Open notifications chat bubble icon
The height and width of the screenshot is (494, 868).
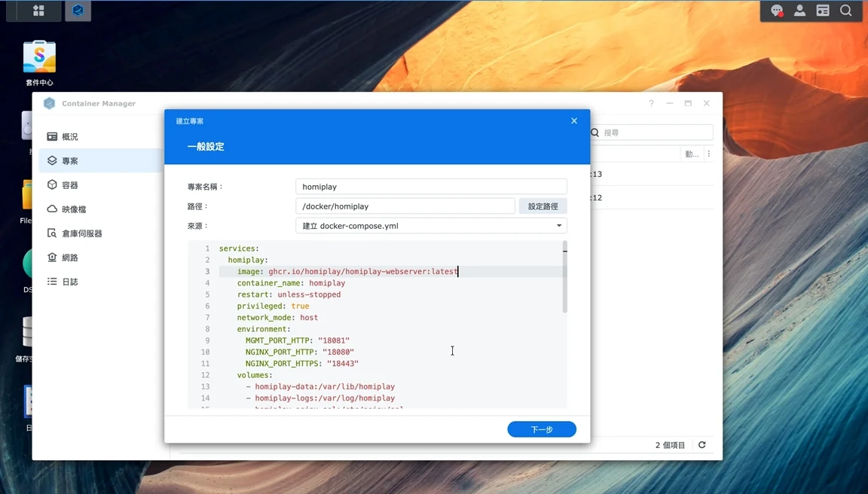777,11
